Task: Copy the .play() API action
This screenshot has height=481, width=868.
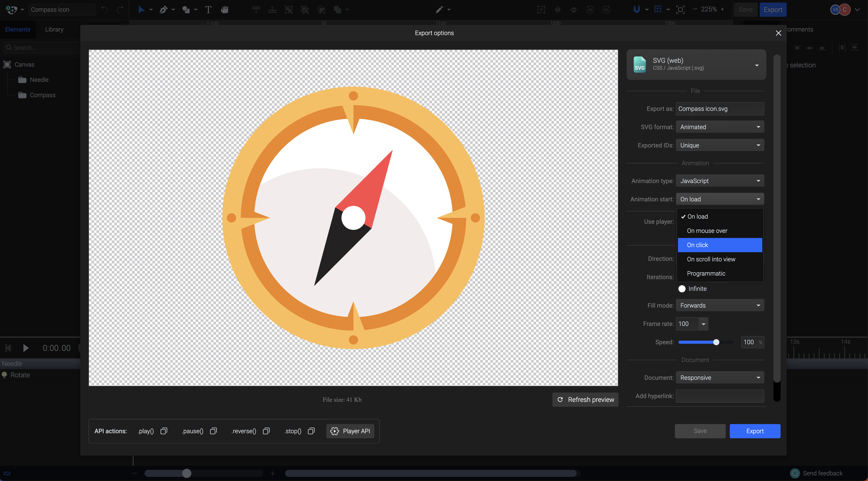Action: pyautogui.click(x=164, y=431)
